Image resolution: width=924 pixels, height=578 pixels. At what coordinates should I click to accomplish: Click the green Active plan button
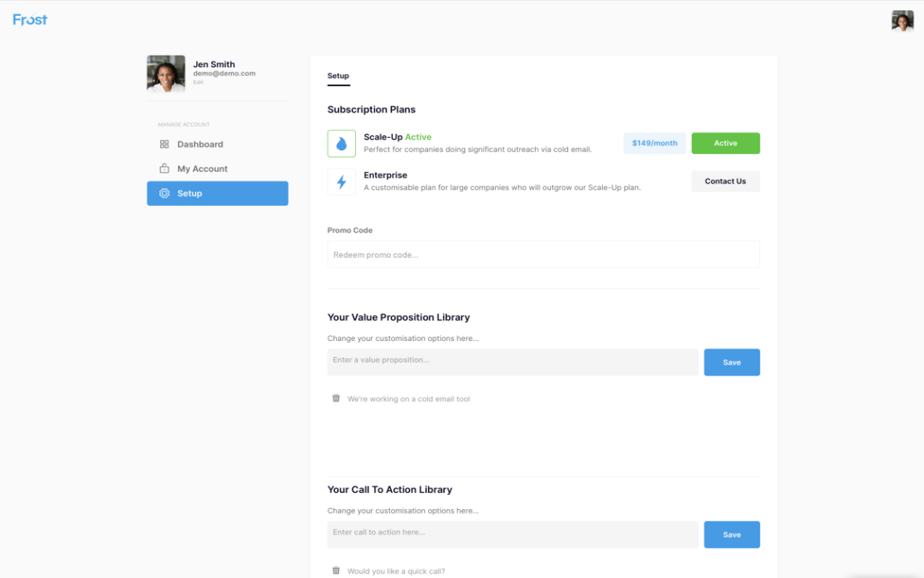725,143
